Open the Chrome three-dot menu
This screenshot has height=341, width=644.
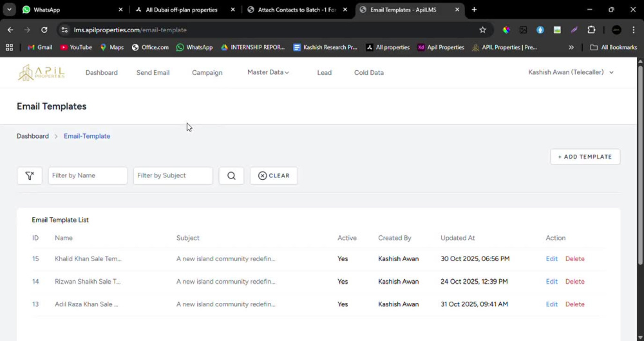coord(634,30)
